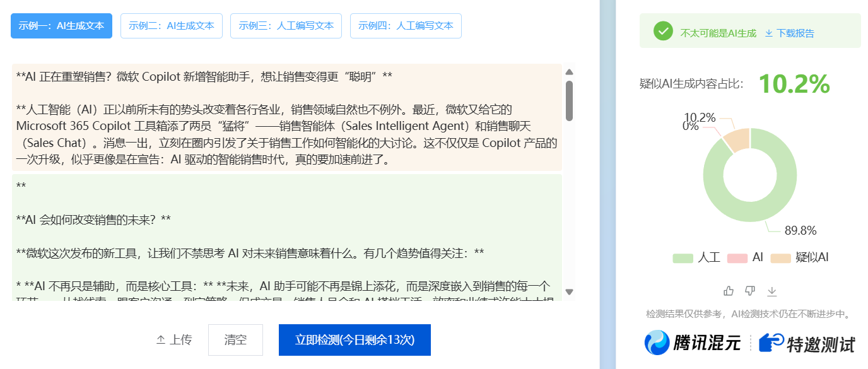The height and width of the screenshot is (369, 868).
Task: Start detection with 立即检测 button
Action: [x=355, y=340]
